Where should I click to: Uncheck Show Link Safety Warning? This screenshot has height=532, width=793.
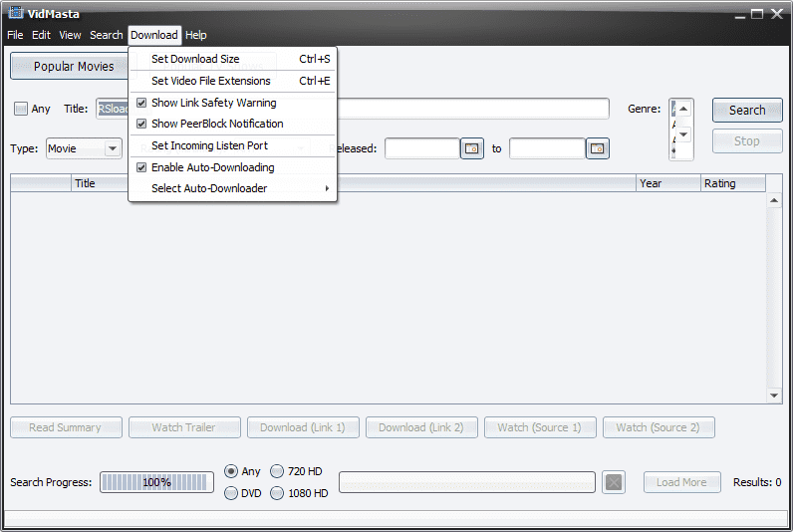pyautogui.click(x=141, y=103)
